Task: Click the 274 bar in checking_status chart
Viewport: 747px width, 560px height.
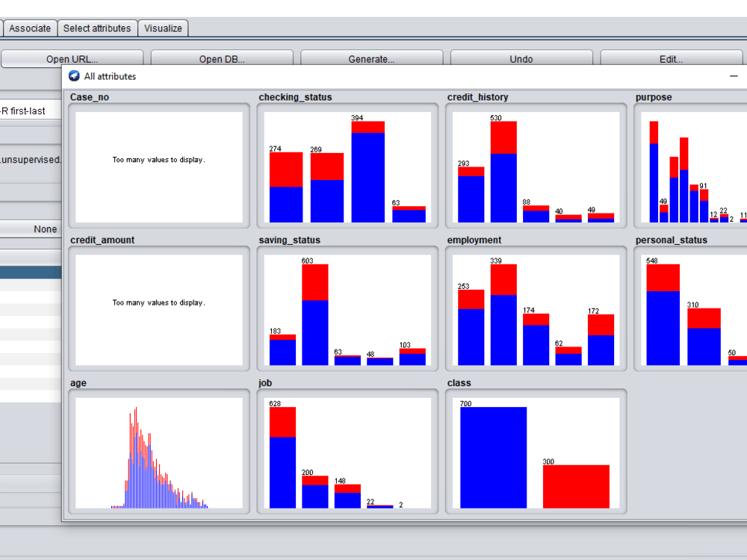Action: [x=286, y=187]
